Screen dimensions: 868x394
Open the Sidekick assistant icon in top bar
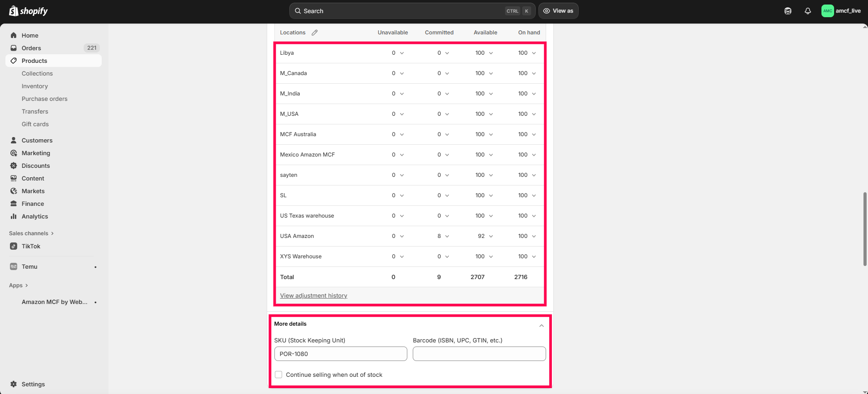pyautogui.click(x=788, y=11)
